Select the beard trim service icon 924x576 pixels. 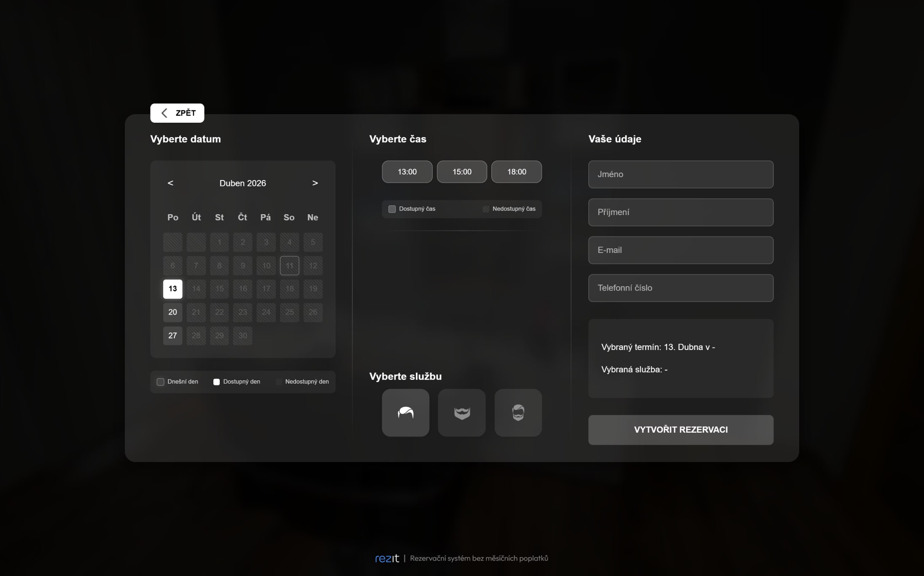[461, 412]
